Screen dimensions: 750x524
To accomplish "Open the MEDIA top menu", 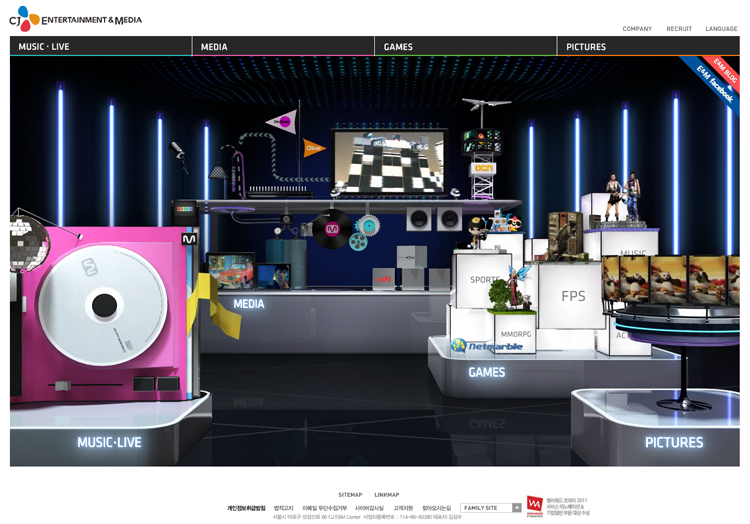I will [283, 46].
